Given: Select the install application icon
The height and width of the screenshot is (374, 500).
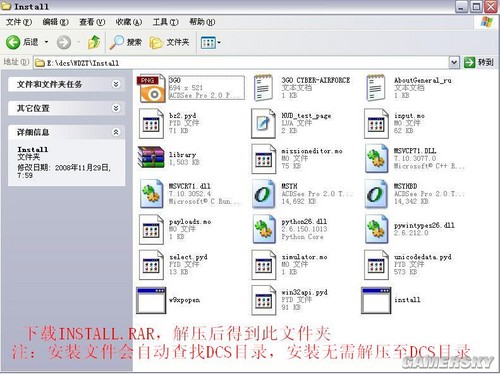Looking at the screenshot, I should click(376, 300).
